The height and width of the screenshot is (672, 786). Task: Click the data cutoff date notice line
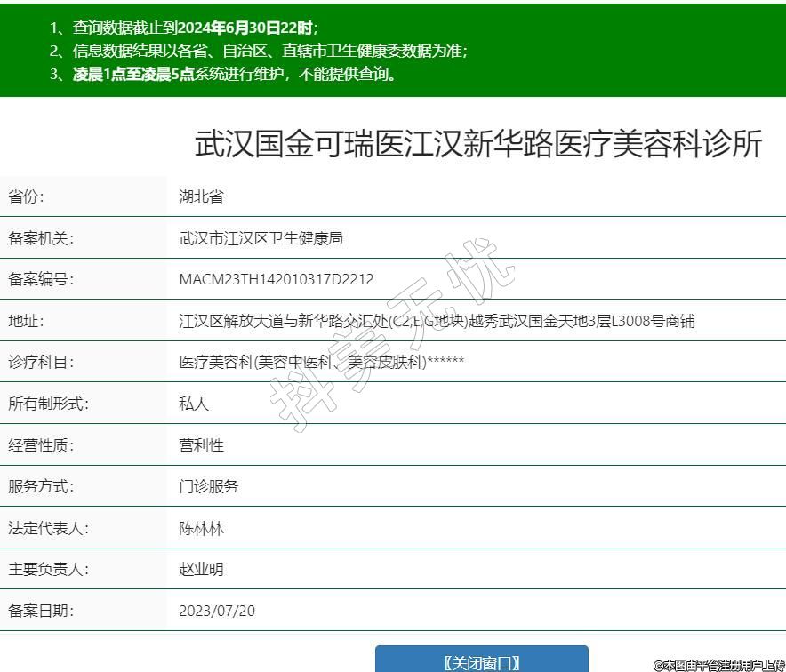pos(184,28)
